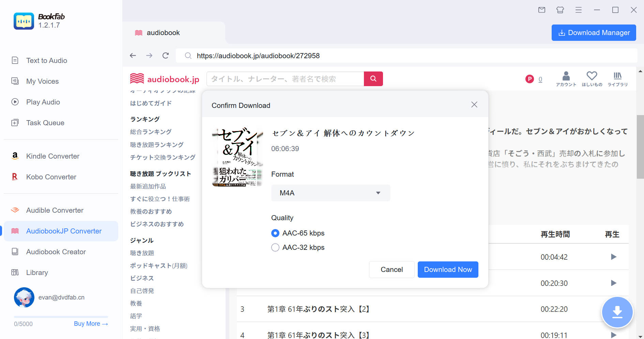Viewport: 644px width, 339px height.
Task: Open the wishlist (ほしいもの) heart icon
Action: [x=592, y=78]
